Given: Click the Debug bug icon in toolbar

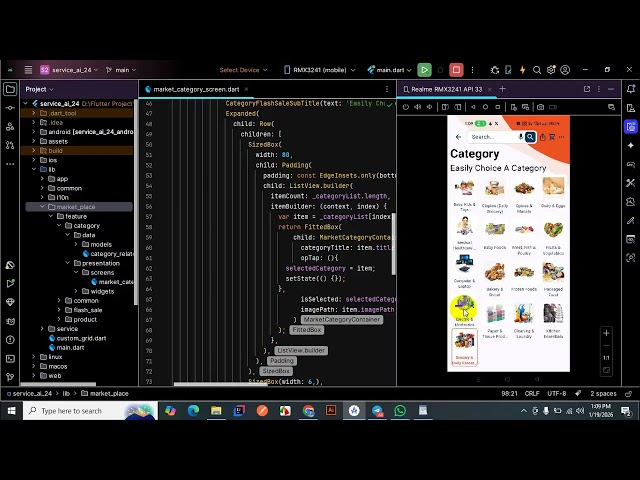Looking at the screenshot, I should coord(495,70).
